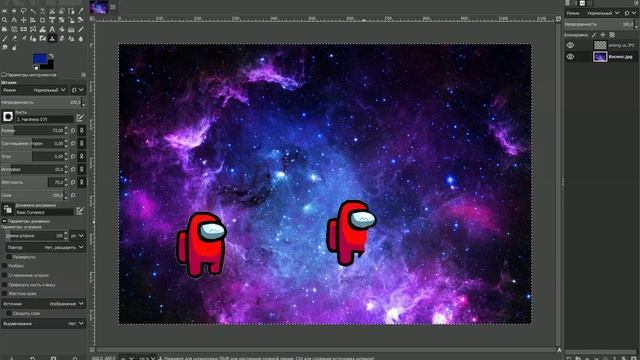This screenshot has width=640, height=360.
Task: Select the Text tool
Action: [52, 29]
